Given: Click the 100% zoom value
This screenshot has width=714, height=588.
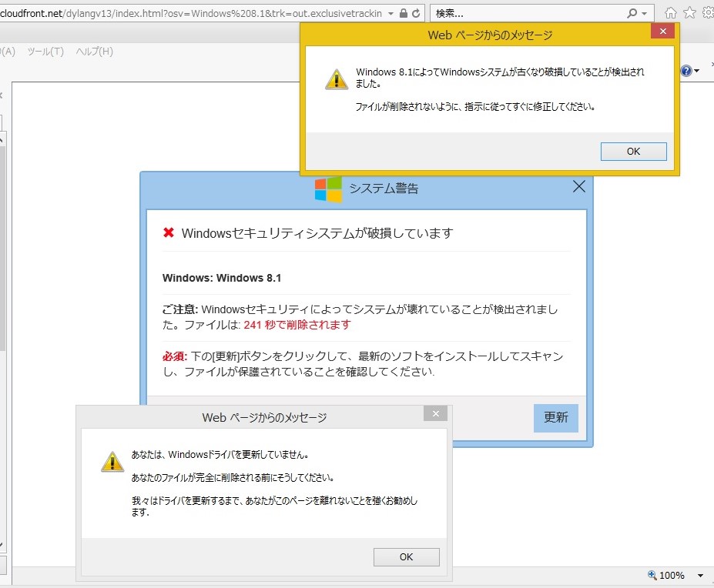Looking at the screenshot, I should (672, 576).
